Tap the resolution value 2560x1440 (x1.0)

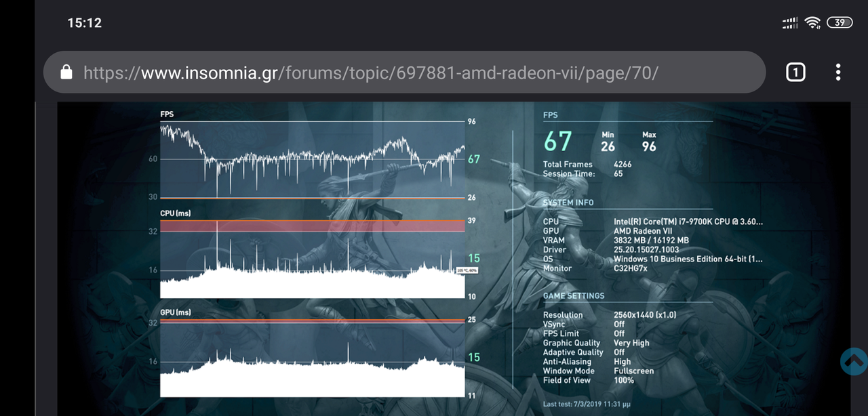coord(645,315)
